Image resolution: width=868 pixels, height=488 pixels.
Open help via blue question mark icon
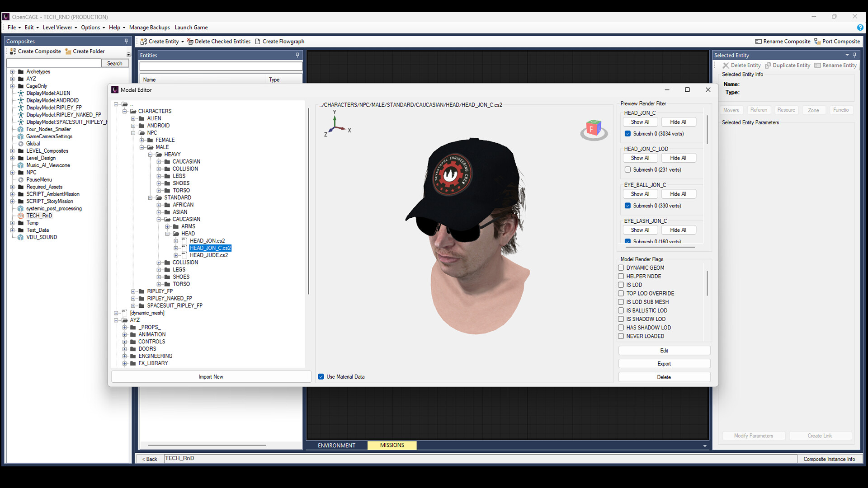point(860,28)
